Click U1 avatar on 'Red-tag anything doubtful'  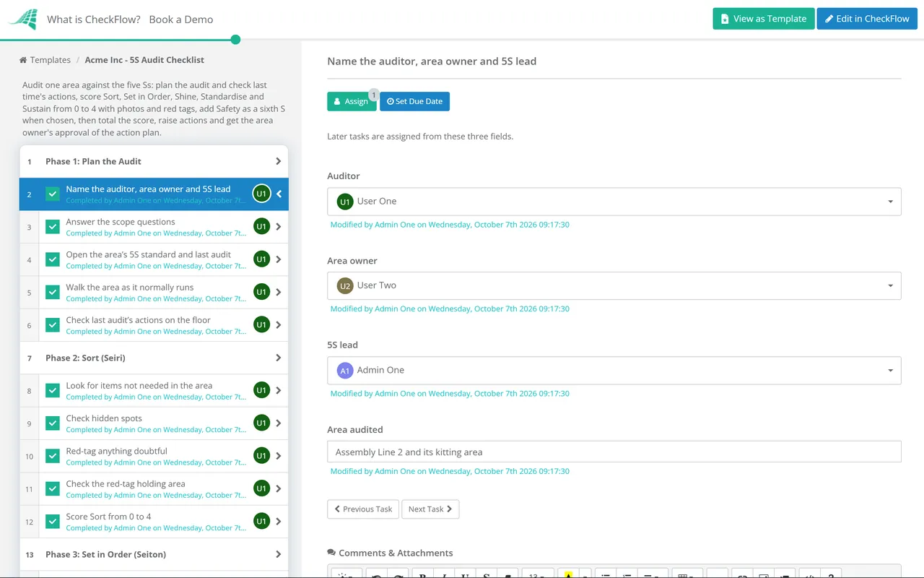(x=261, y=456)
